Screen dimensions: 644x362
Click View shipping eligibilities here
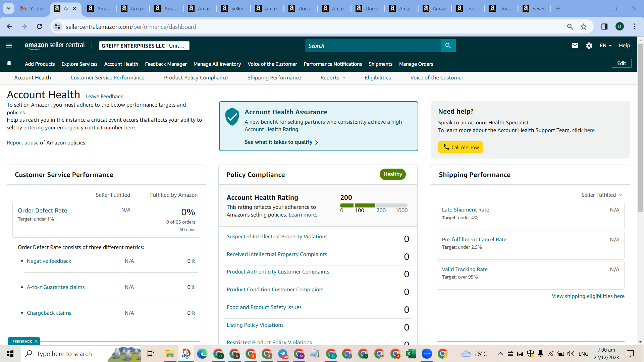pos(588,296)
